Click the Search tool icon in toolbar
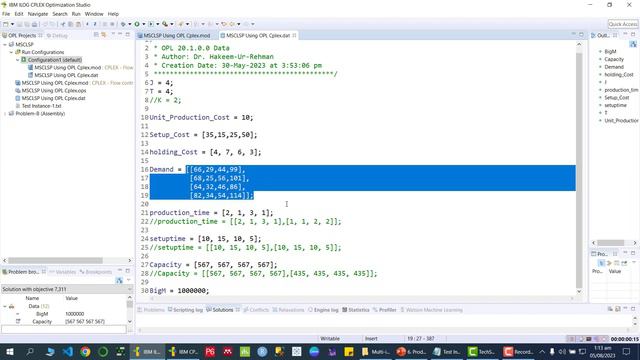Image resolution: width=640 pixels, height=360 pixels. (x=181, y=24)
